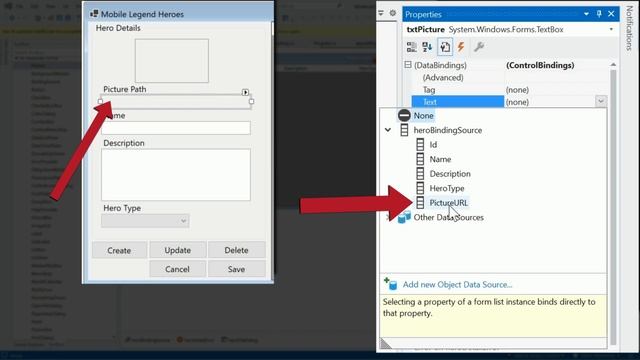Click the (none) value of Tag
The width and height of the screenshot is (640, 360).
coord(517,90)
